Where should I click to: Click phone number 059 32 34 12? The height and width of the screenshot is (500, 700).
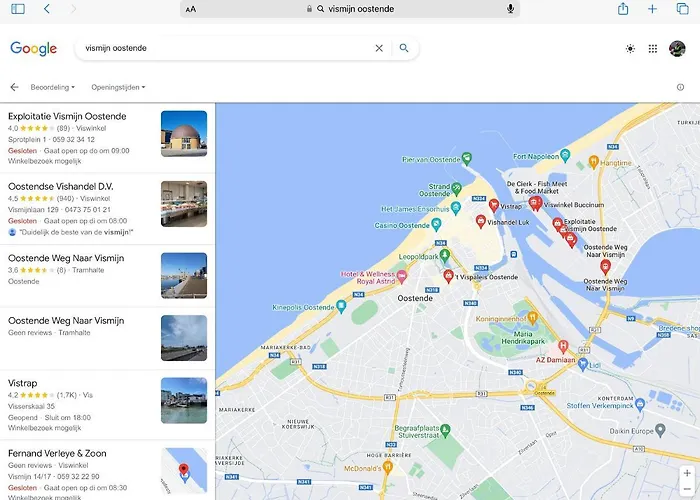click(x=74, y=139)
